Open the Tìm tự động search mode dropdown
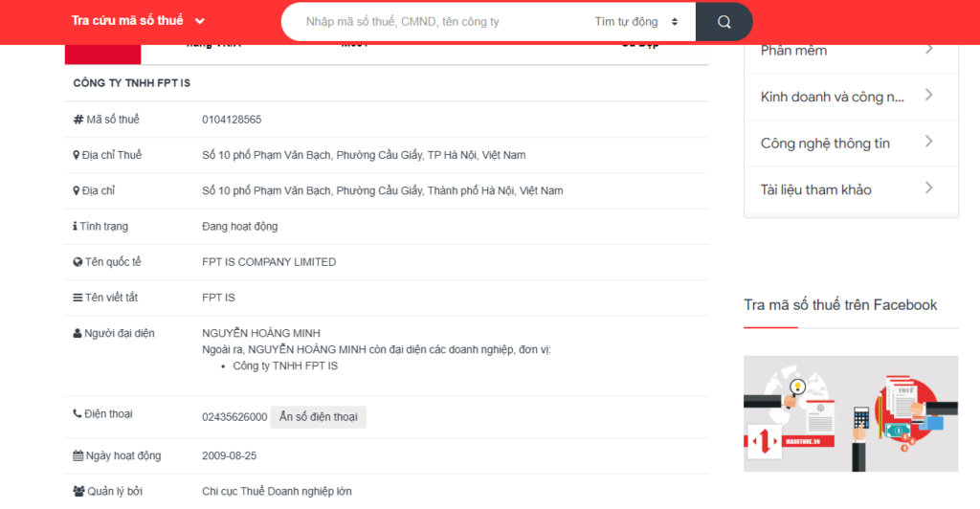The image size is (980, 509). [636, 22]
